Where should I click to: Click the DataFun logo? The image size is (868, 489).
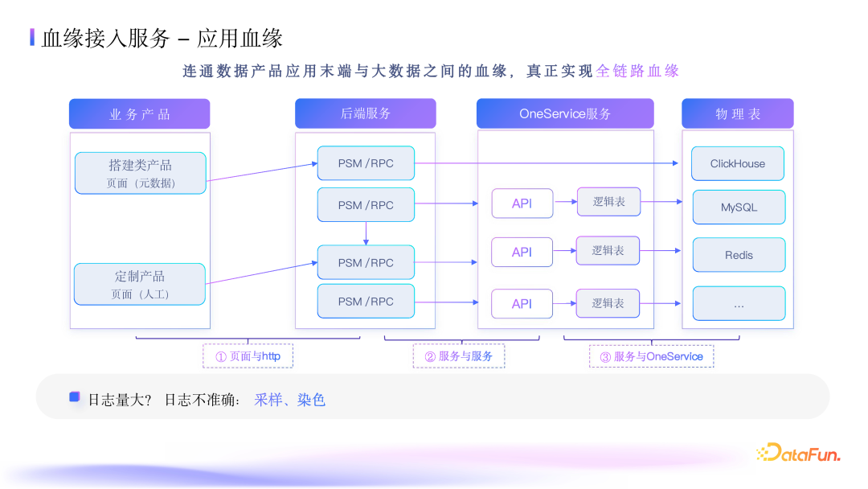tap(797, 454)
